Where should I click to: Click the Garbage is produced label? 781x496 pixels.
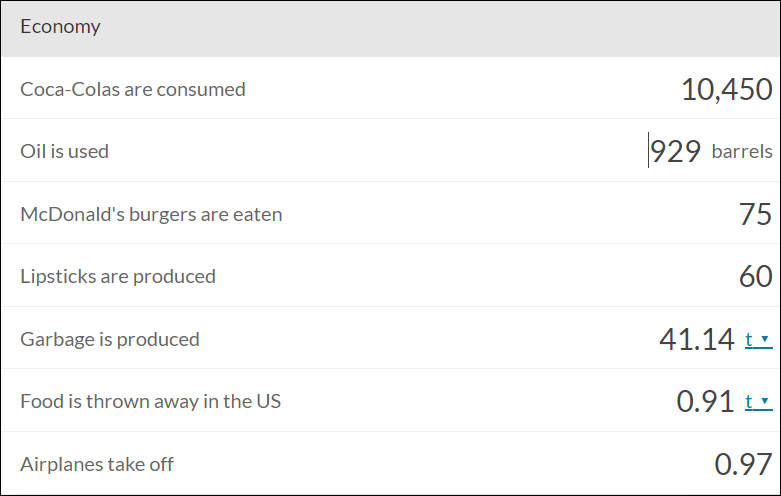point(110,339)
